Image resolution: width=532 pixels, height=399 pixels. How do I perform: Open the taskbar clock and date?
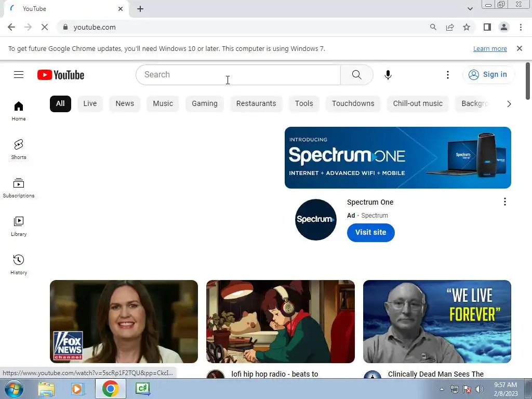point(505,389)
